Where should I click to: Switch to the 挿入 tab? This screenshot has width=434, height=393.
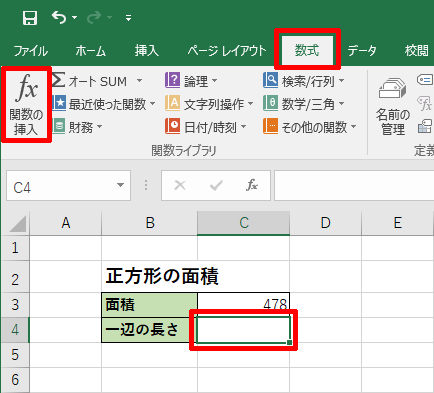(x=146, y=51)
